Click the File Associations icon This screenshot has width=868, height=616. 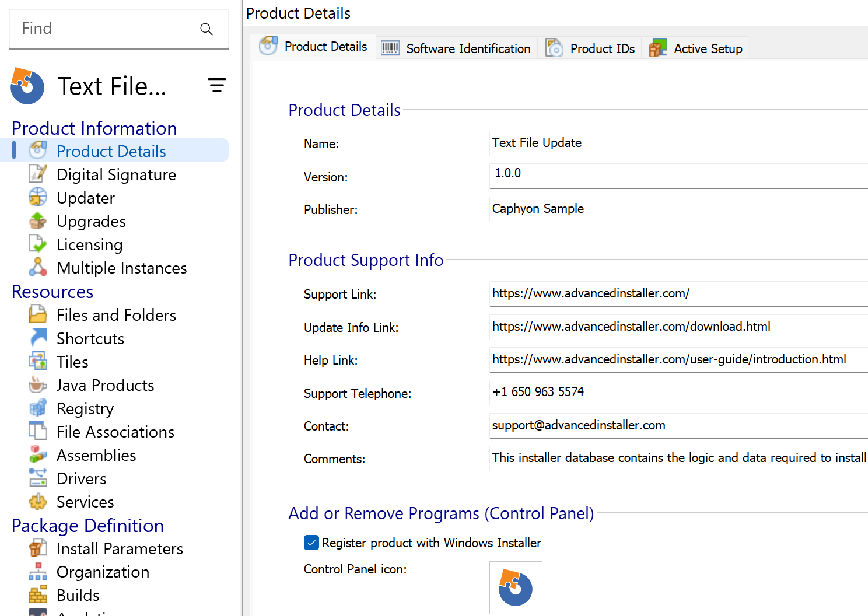(38, 431)
